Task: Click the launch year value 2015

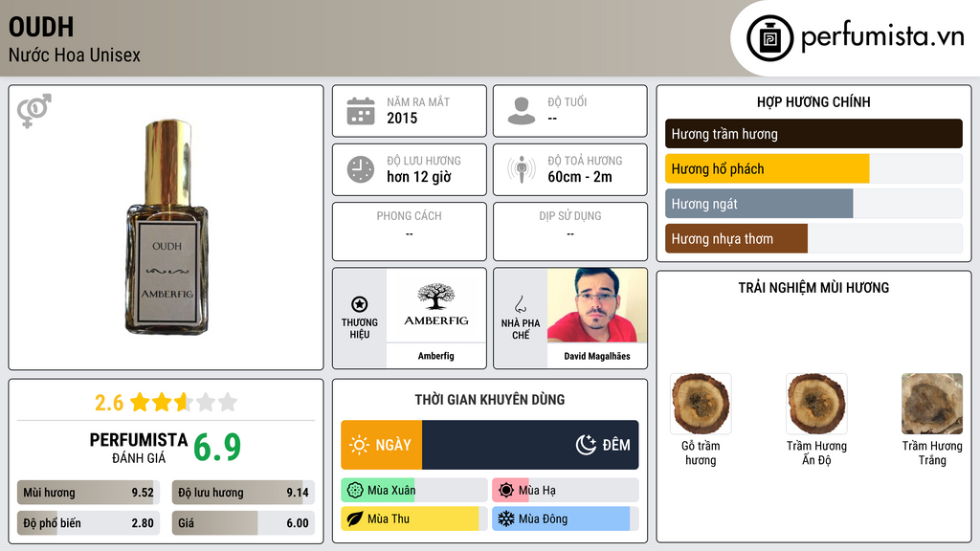Action: 402,118
